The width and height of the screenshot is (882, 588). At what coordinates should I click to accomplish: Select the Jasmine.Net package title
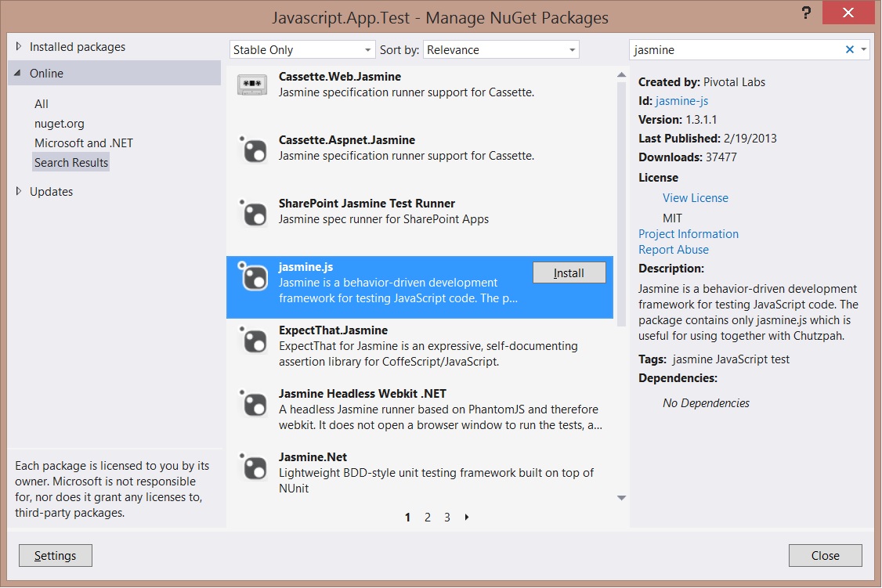(313, 457)
